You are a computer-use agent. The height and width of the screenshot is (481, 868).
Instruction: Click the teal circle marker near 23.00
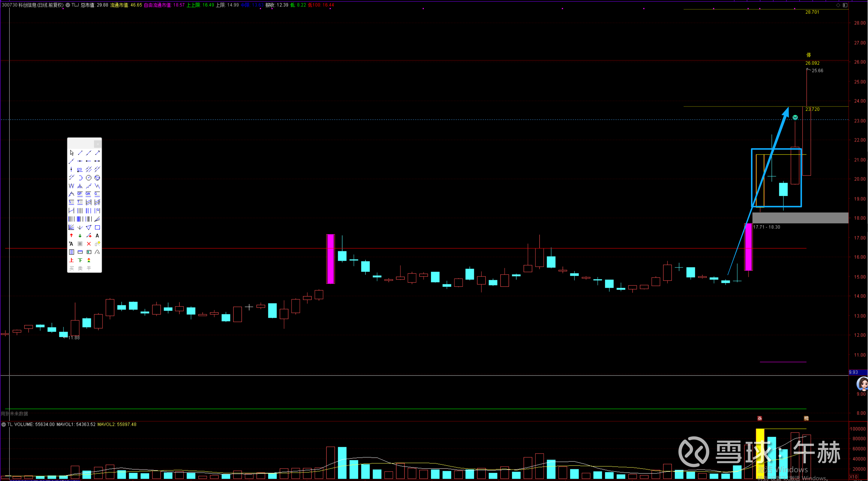[x=795, y=118]
